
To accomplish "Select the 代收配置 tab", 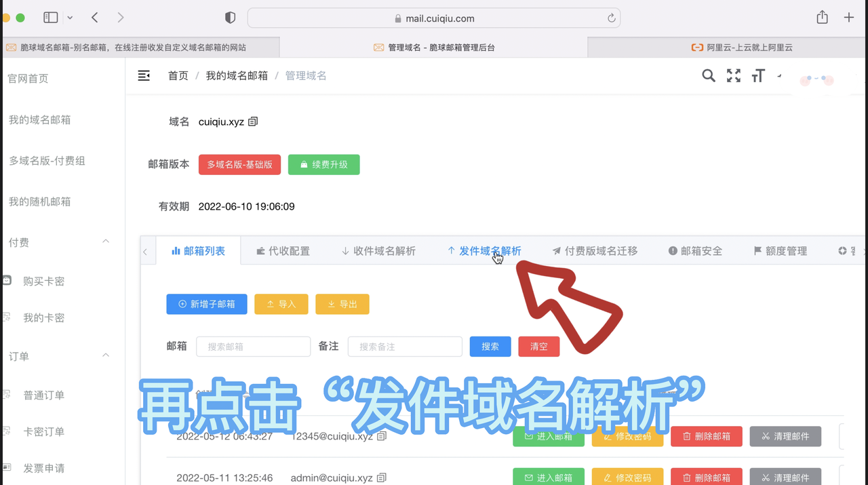I will point(283,251).
